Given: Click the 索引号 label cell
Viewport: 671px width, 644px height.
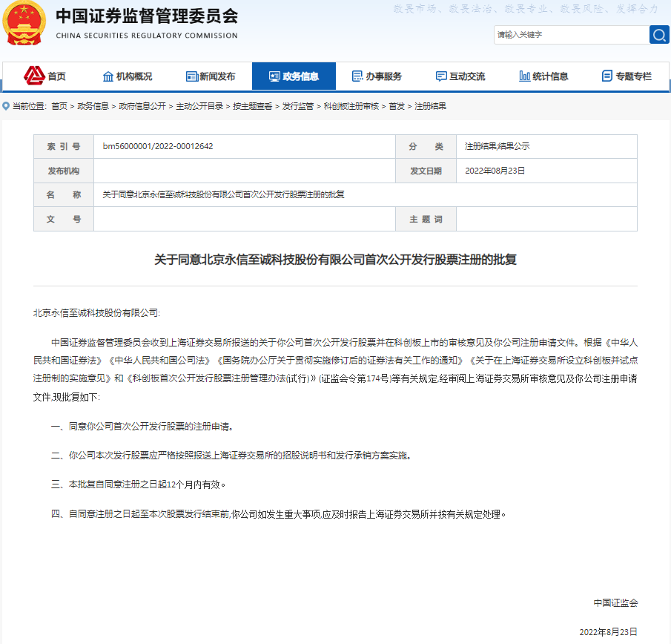Looking at the screenshot, I should pyautogui.click(x=64, y=146).
